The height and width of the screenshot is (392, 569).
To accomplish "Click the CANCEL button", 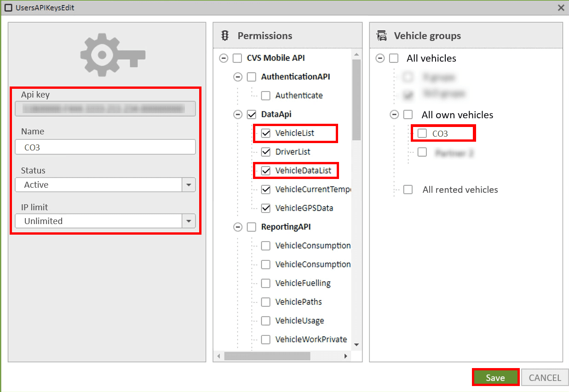I will (x=545, y=377).
